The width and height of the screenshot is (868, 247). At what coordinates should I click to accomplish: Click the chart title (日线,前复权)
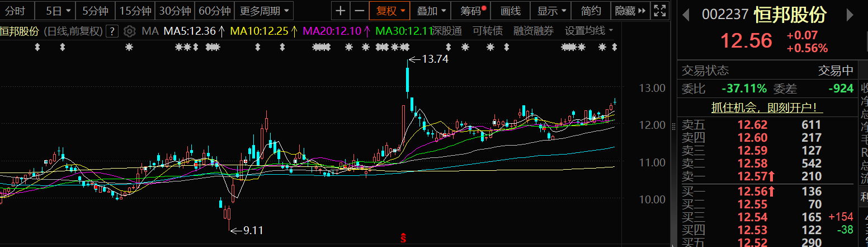(x=73, y=31)
